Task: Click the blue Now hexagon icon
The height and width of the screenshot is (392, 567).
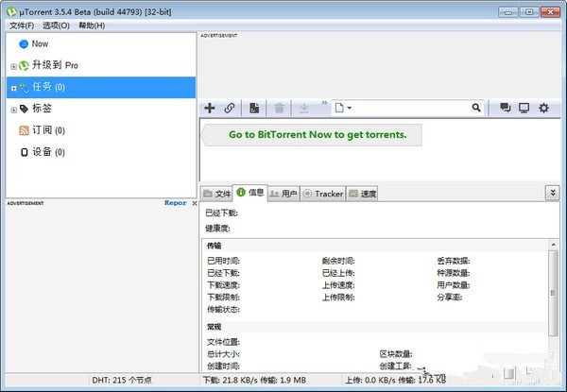Action: click(x=24, y=43)
